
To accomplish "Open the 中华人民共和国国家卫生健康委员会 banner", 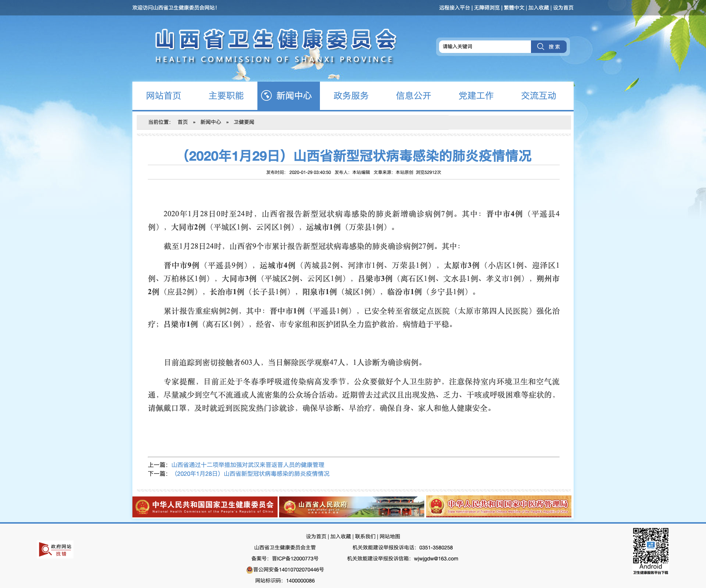I will click(205, 507).
